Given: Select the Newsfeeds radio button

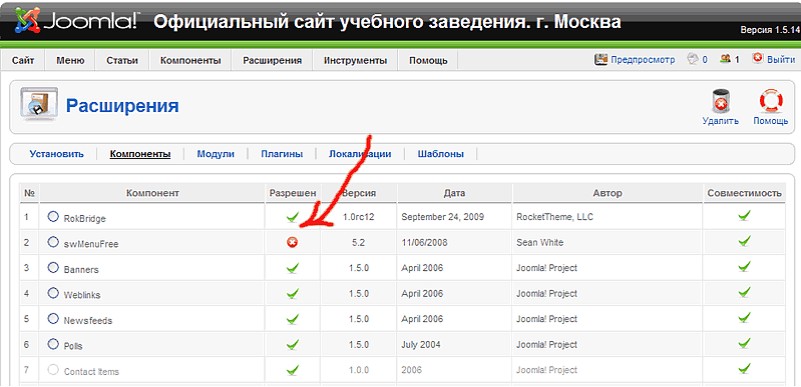Looking at the screenshot, I should pos(53,319).
